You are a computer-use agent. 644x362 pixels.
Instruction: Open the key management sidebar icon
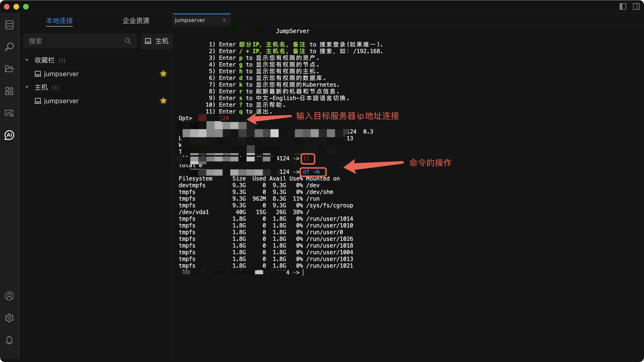(9, 47)
